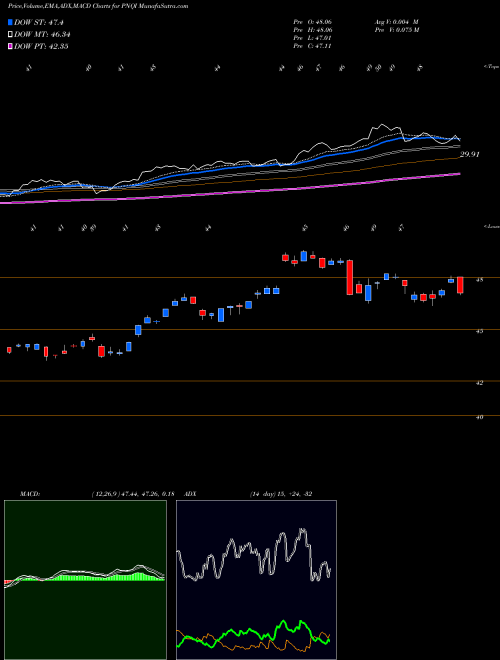Open the MACD histogram panel
The height and width of the screenshot is (660, 500).
point(85,580)
